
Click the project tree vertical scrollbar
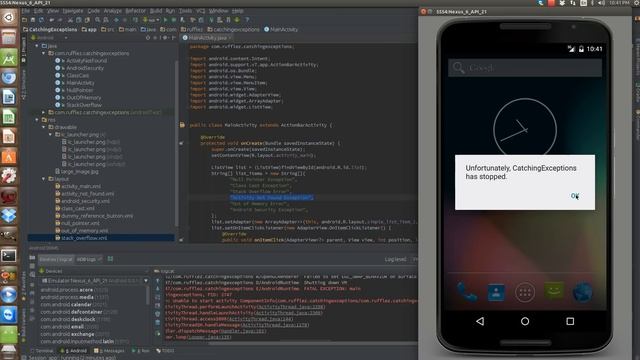click(x=176, y=143)
